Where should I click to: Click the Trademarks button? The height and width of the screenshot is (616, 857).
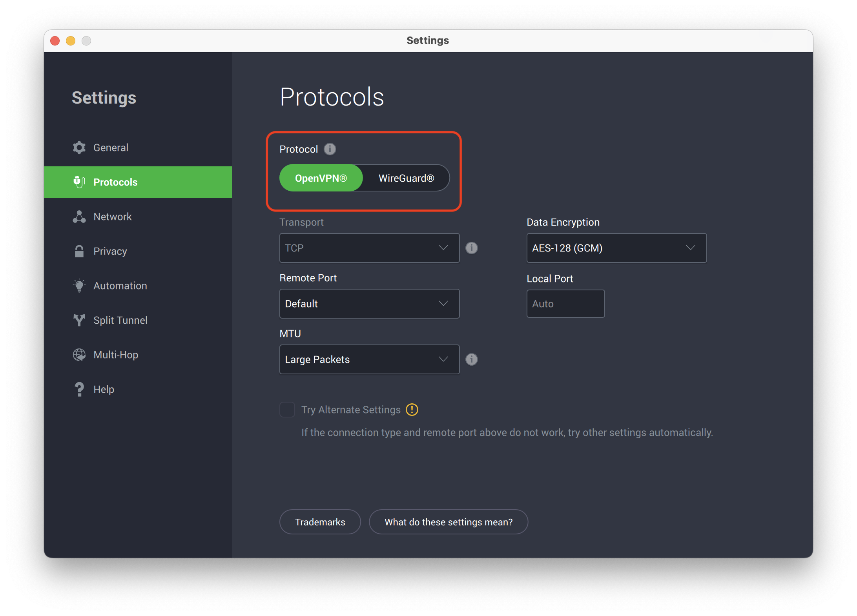tap(319, 521)
